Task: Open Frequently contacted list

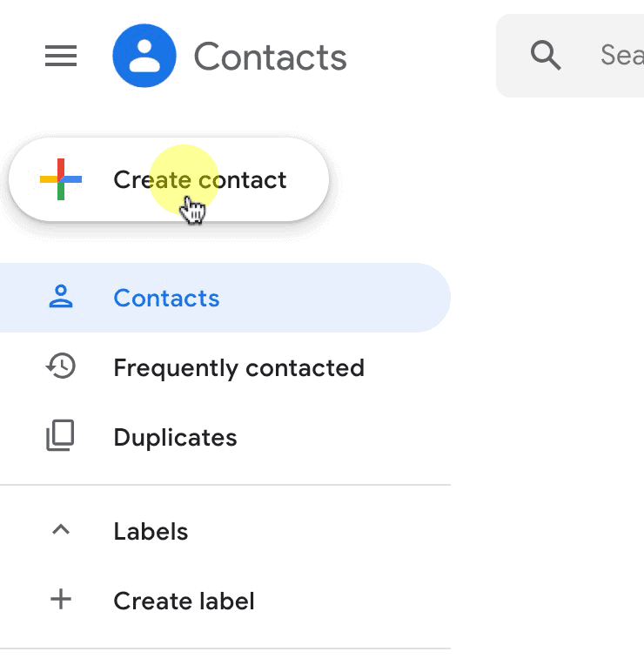Action: click(225, 367)
